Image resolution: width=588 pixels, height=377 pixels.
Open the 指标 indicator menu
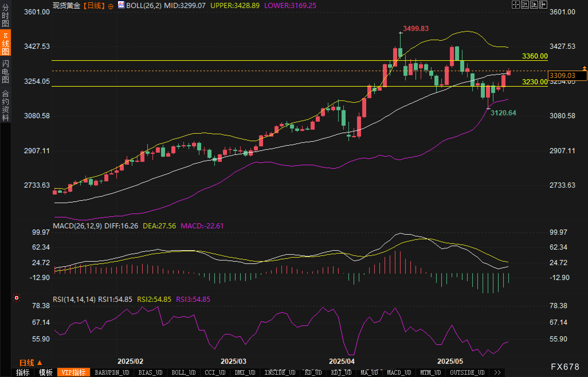coord(23,372)
